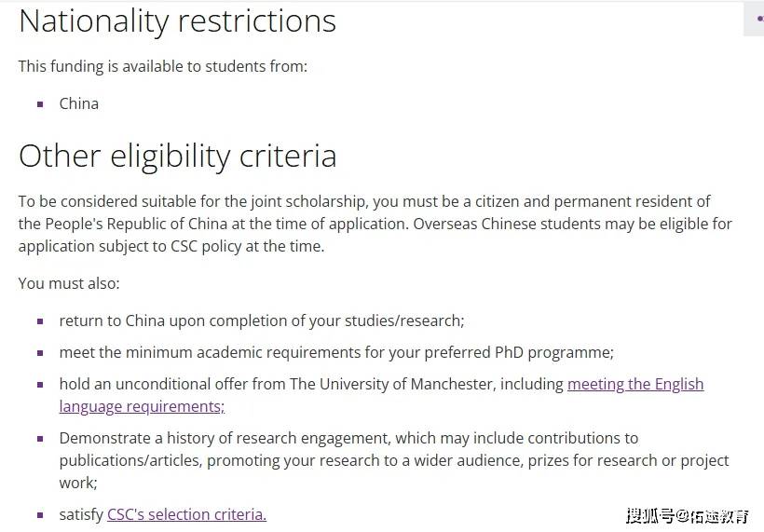The image size is (764, 532).
Task: Open the CSC's selection criteria link
Action: click(x=186, y=514)
